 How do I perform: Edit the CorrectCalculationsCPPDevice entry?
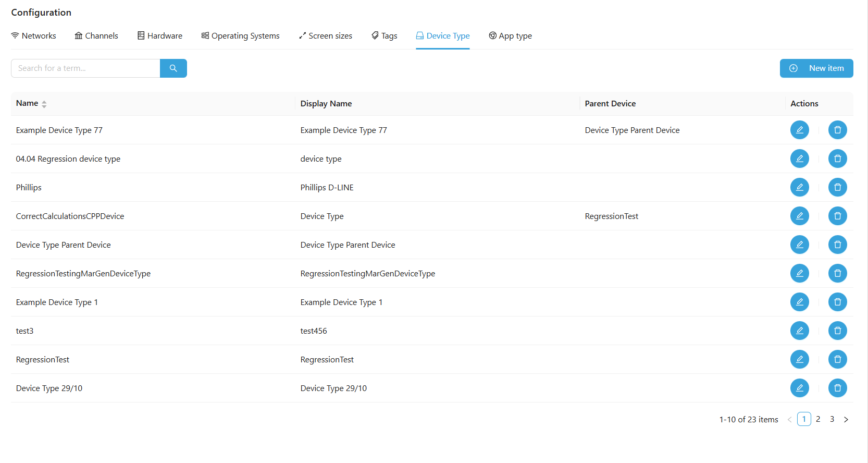[x=799, y=216]
